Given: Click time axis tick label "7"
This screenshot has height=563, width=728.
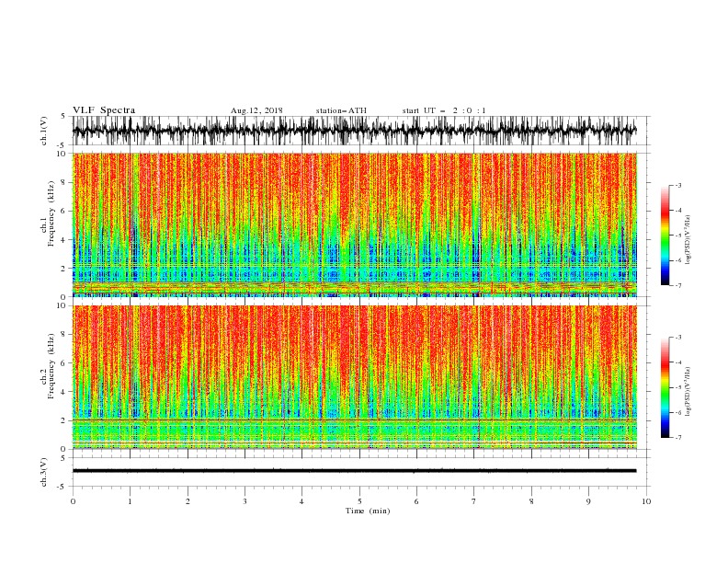Looking at the screenshot, I should pos(474,501).
